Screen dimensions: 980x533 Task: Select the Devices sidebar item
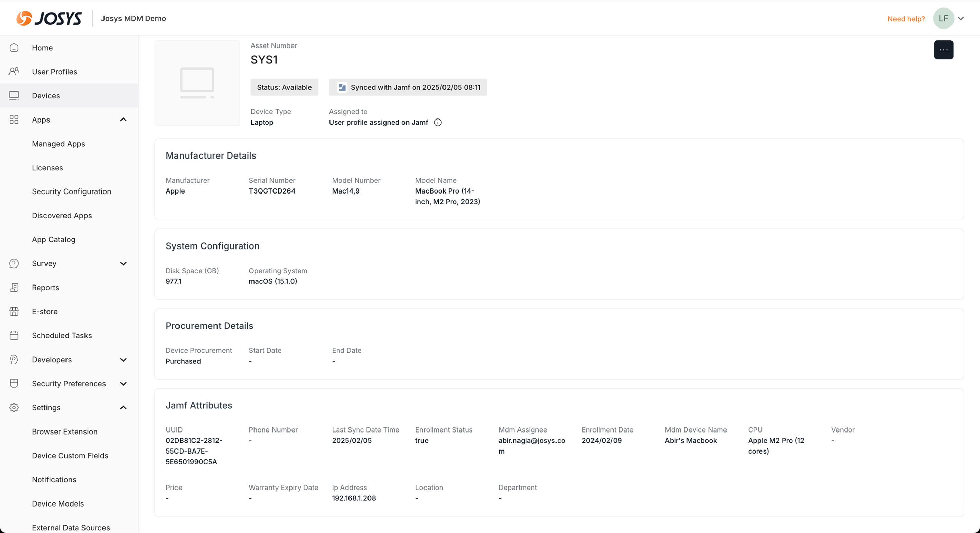tap(46, 95)
